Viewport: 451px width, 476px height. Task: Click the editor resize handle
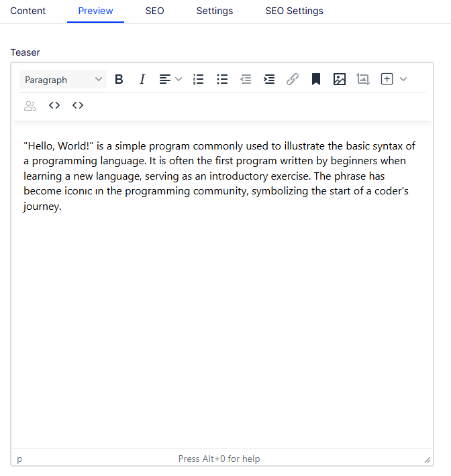[x=428, y=460]
